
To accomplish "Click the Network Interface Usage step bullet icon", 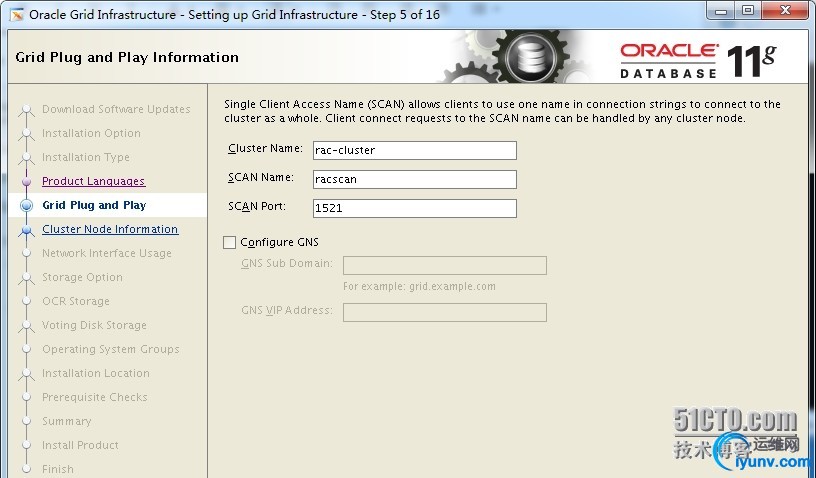I will 27,253.
